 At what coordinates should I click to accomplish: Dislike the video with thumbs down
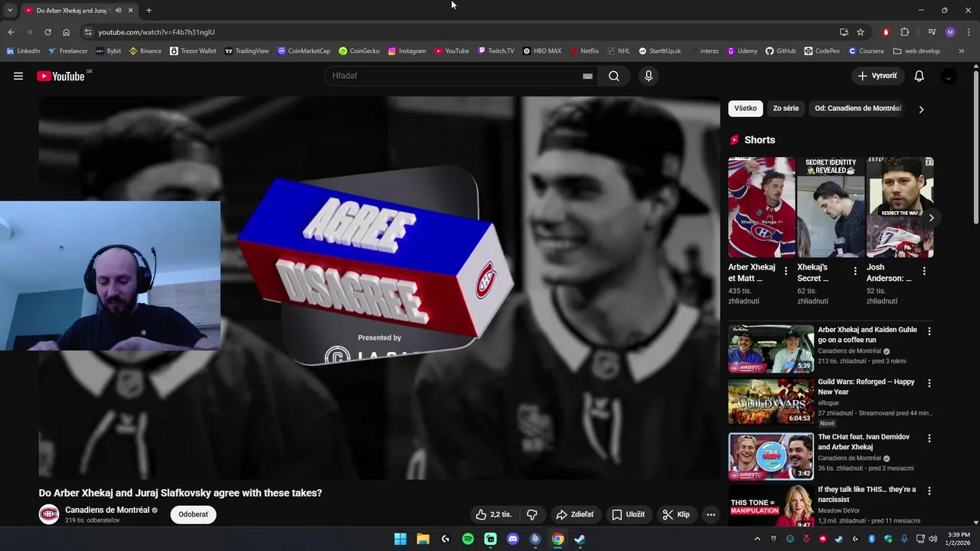(x=532, y=514)
